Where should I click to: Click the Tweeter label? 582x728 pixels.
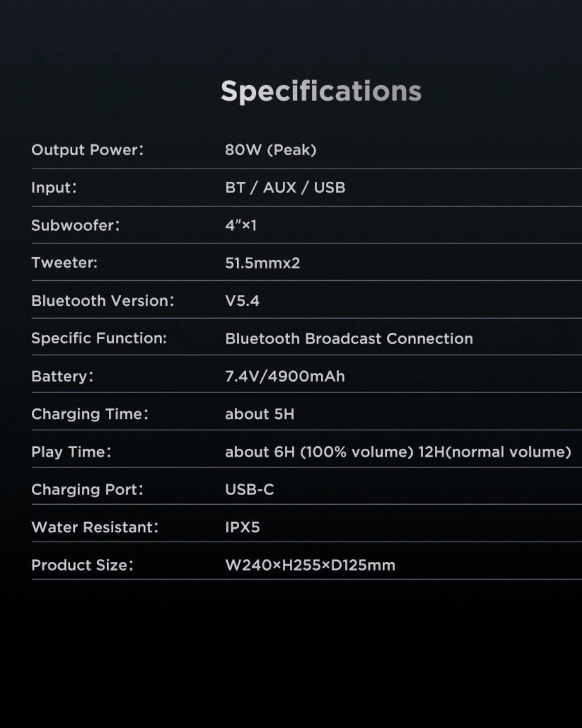click(x=64, y=263)
